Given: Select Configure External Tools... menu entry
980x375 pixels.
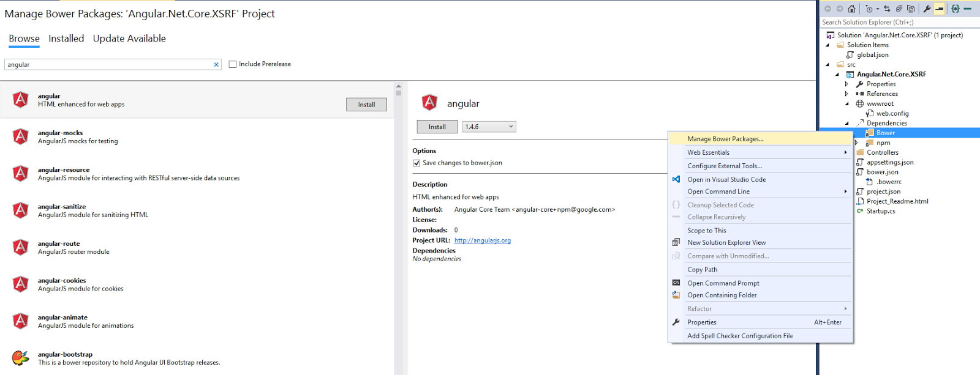Looking at the screenshot, I should (760, 166).
